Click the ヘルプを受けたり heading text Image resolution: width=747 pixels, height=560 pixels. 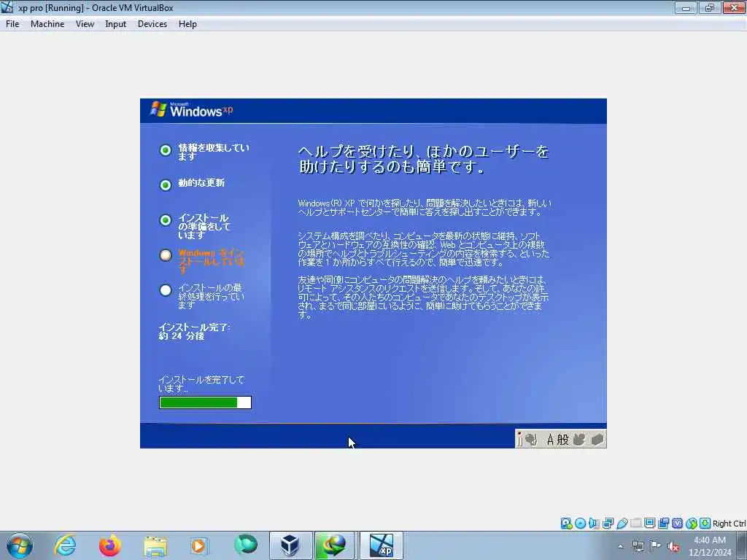(423, 159)
